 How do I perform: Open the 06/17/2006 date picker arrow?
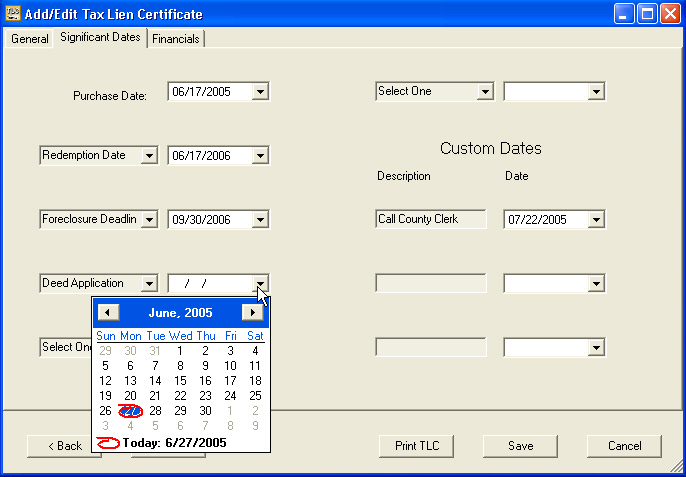(260, 156)
